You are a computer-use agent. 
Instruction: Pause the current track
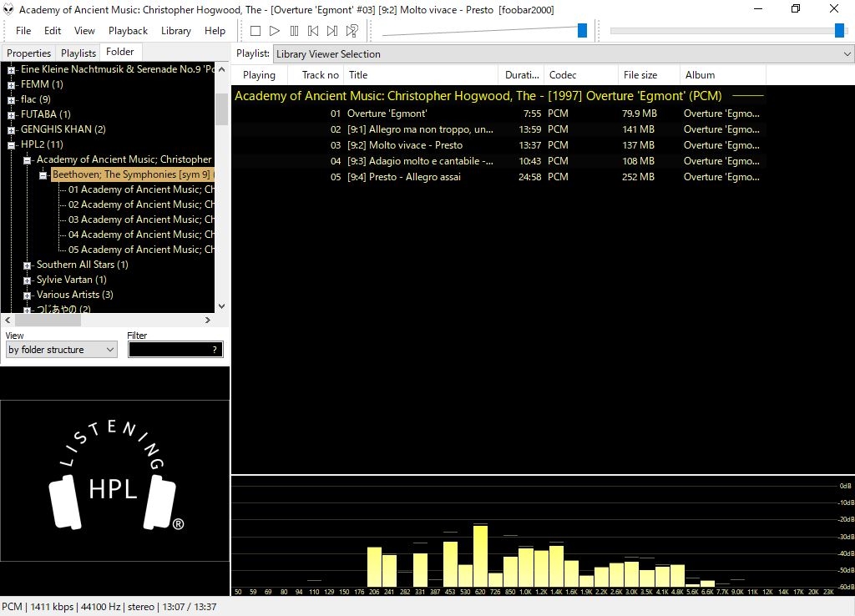tap(294, 31)
